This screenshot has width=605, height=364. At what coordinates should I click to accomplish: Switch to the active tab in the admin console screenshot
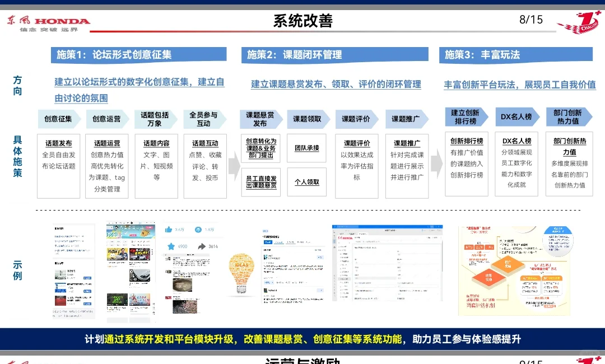pyautogui.click(x=362, y=233)
